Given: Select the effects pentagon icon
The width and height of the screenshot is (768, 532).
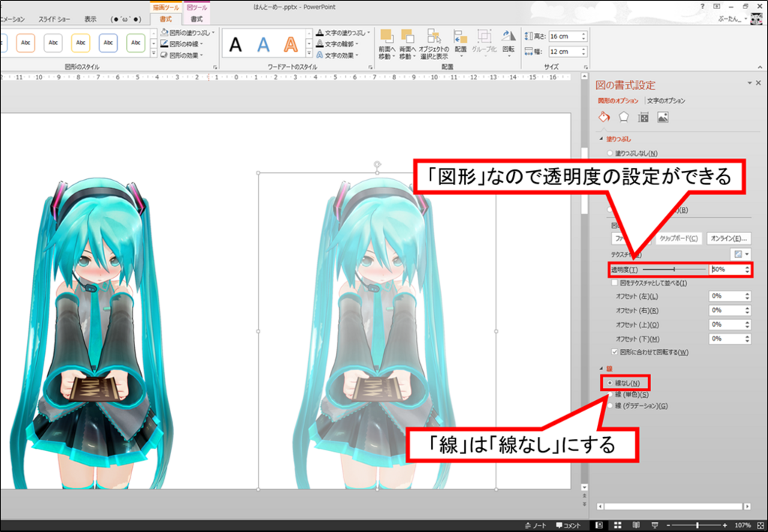Looking at the screenshot, I should pos(623,117).
